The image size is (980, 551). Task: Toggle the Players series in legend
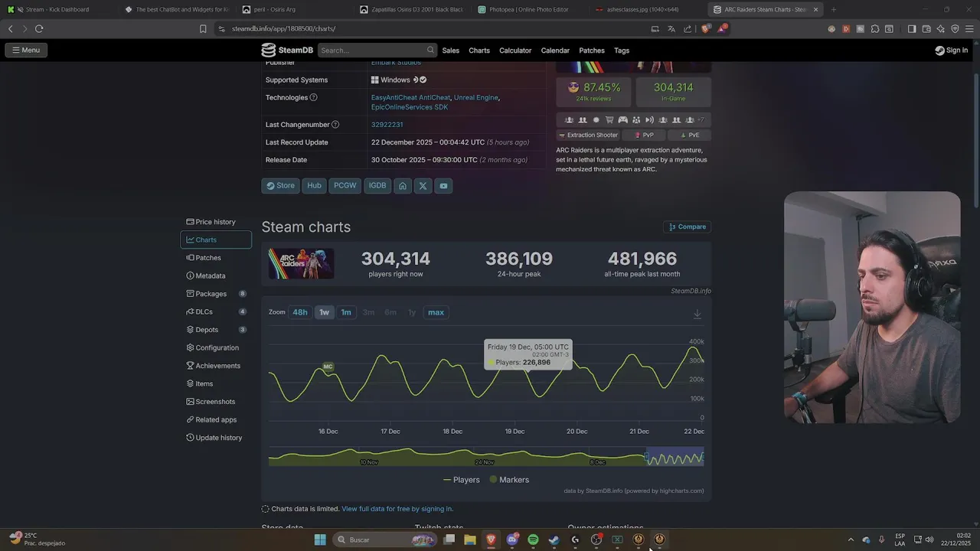462,480
